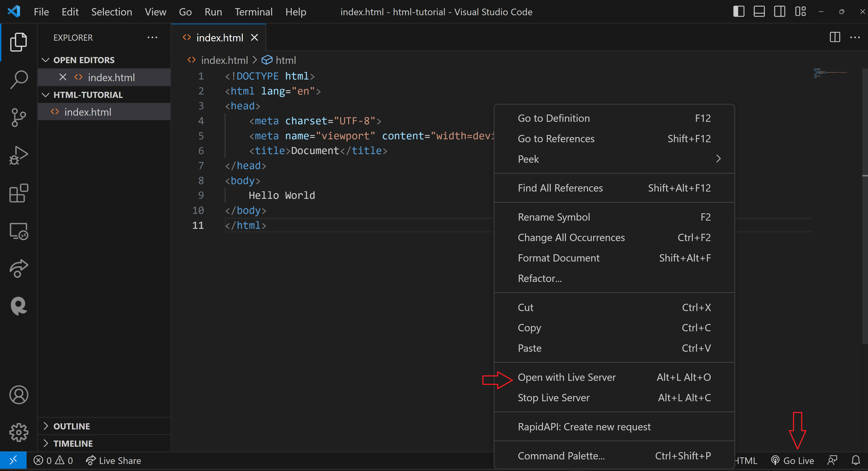Click the errors and warnings status indicator
This screenshot has width=868, height=471.
coord(53,460)
